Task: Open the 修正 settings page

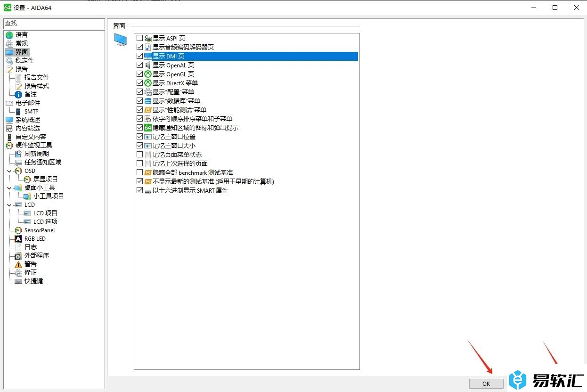Action: pos(31,272)
